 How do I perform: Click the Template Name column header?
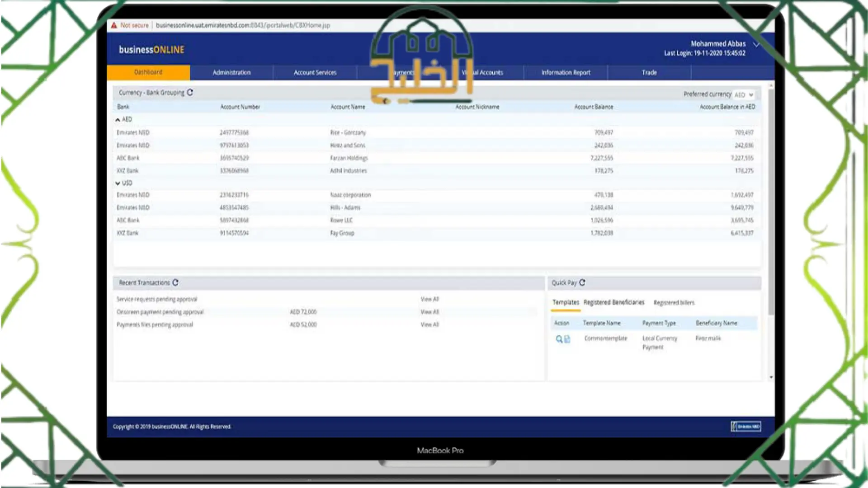coord(602,323)
